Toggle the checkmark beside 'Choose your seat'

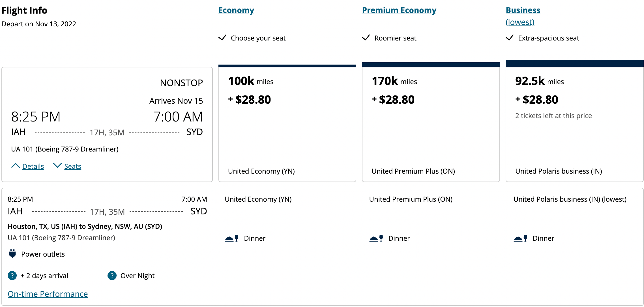click(x=223, y=37)
